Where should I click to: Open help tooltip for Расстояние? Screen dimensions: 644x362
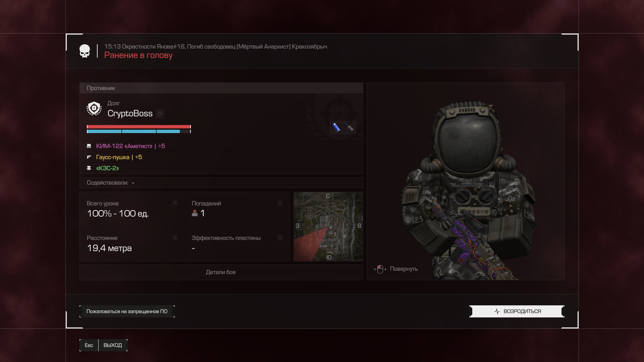[175, 238]
